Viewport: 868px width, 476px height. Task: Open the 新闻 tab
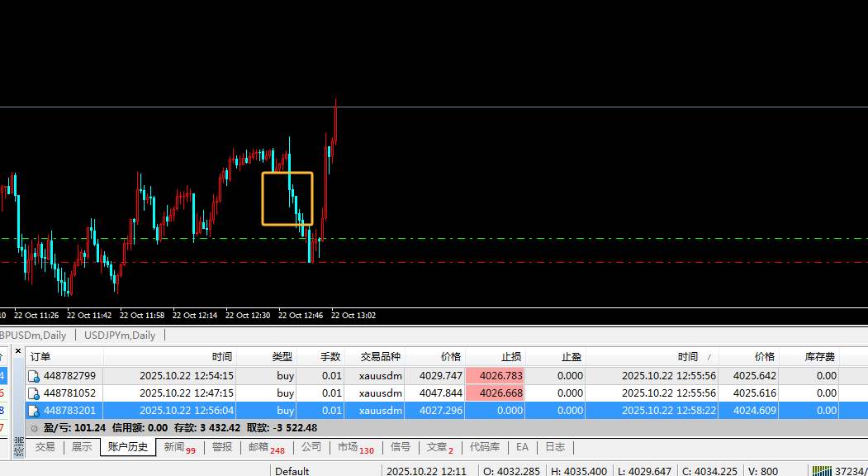(x=174, y=447)
